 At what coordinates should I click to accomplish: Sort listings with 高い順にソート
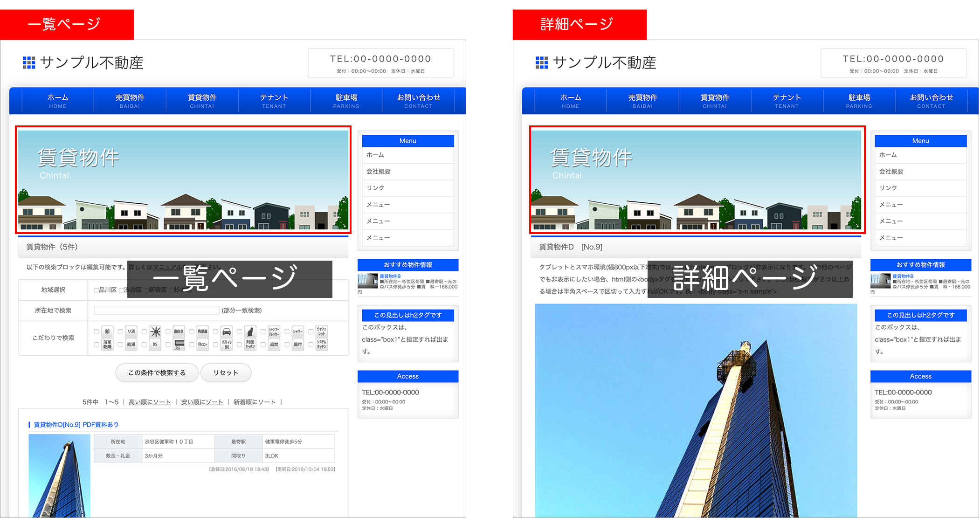150,402
